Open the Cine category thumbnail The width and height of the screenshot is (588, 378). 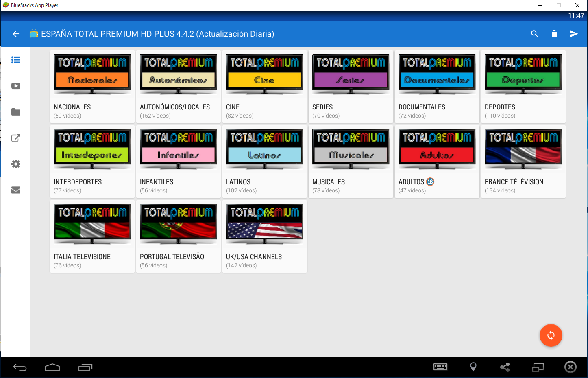[265, 74]
